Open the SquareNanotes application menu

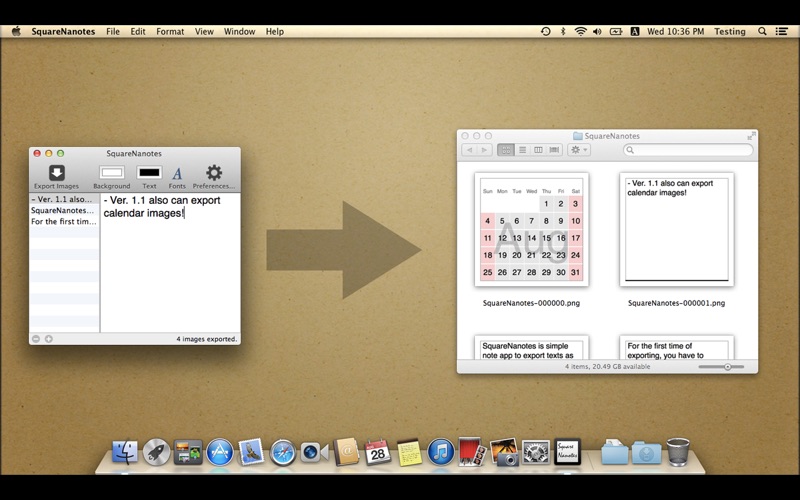coord(63,31)
